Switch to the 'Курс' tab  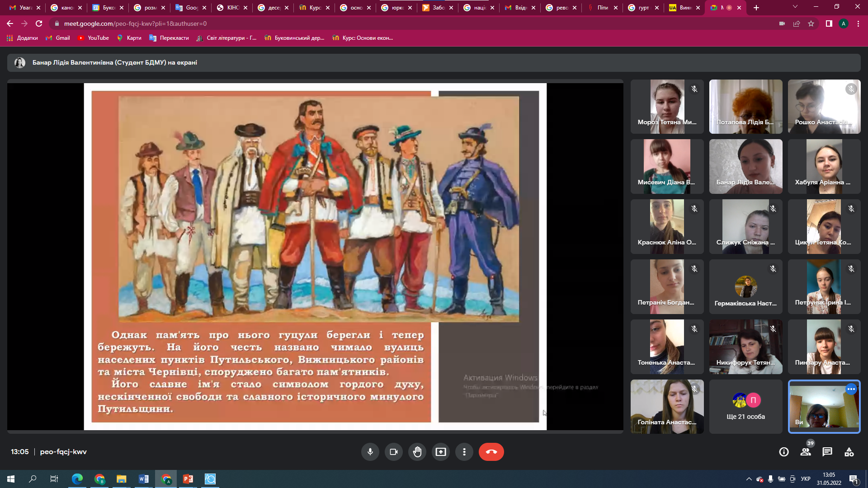point(315,8)
